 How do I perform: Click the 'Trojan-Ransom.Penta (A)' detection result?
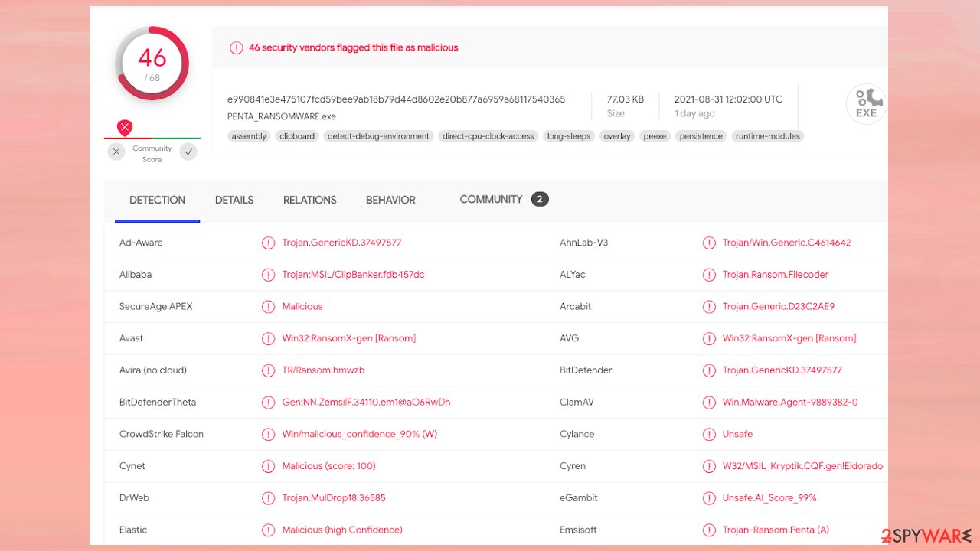click(x=776, y=530)
